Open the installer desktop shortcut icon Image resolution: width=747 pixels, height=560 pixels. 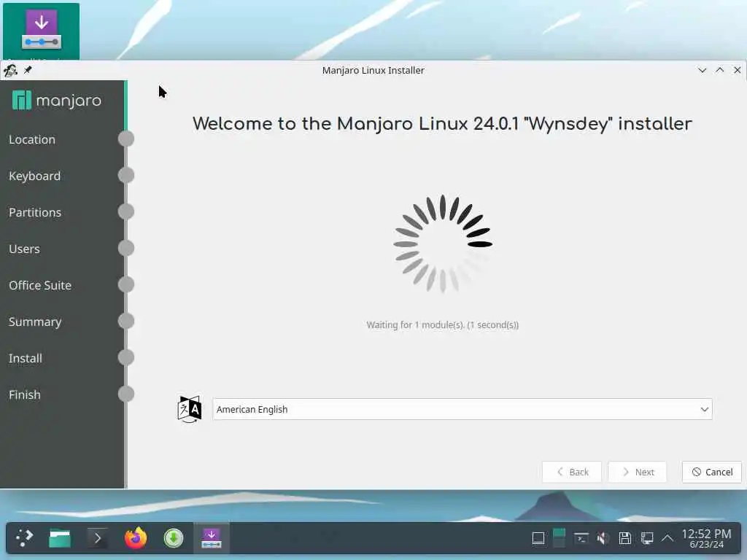click(x=42, y=31)
